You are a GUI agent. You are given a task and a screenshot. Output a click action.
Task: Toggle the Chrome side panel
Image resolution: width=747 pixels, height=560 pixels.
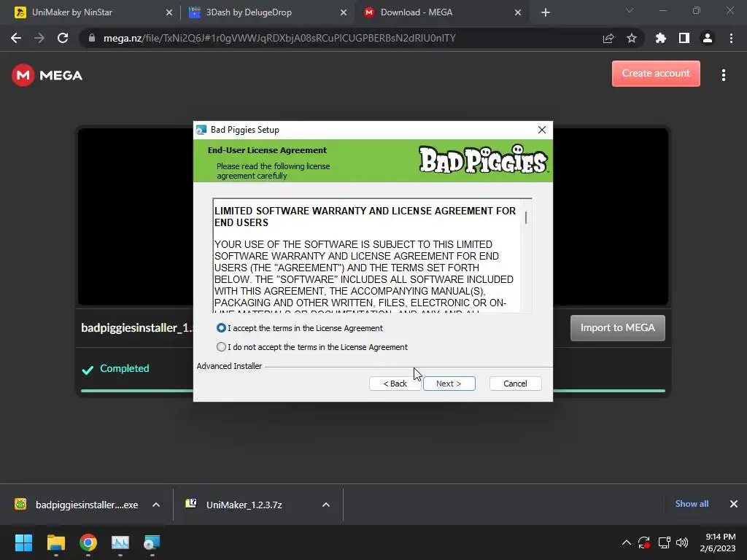point(684,38)
